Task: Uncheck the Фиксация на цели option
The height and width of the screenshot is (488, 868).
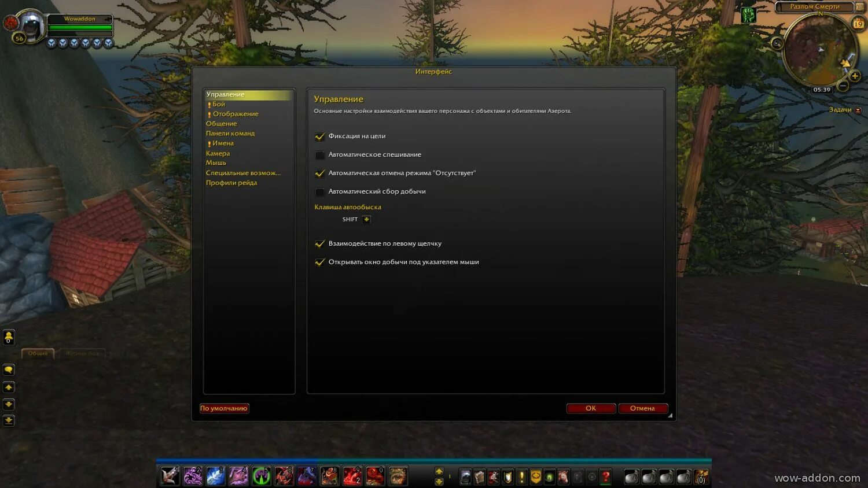Action: coord(320,136)
